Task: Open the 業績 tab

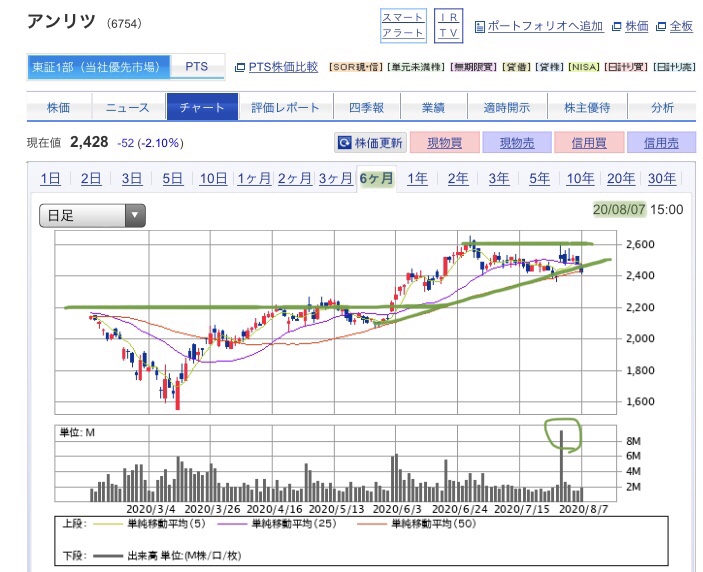Action: 434,107
